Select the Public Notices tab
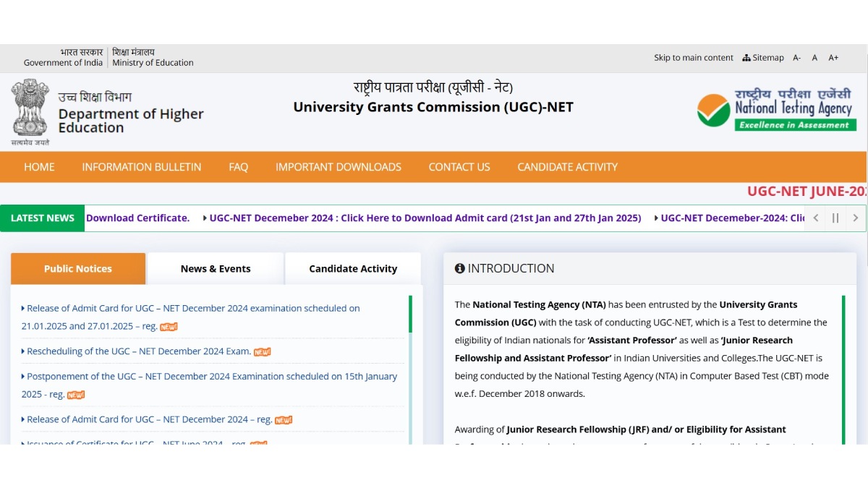Viewport: 868px width, 488px height. 78,269
